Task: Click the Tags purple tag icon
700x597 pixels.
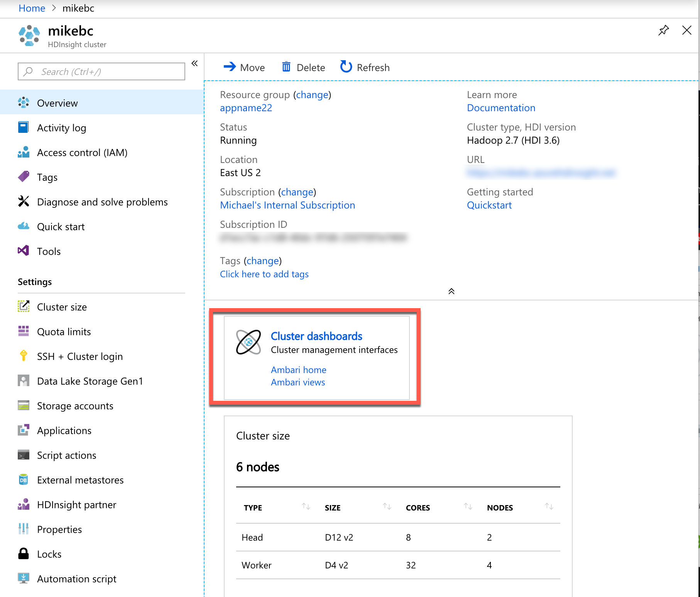Action: click(x=24, y=177)
